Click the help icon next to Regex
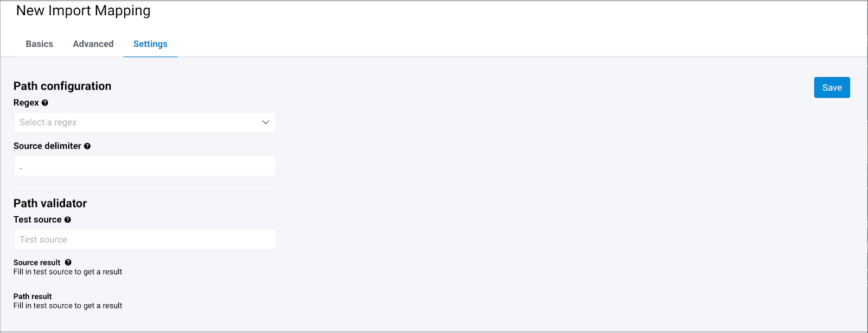Screen dimensions: 868x333 pyautogui.click(x=45, y=103)
